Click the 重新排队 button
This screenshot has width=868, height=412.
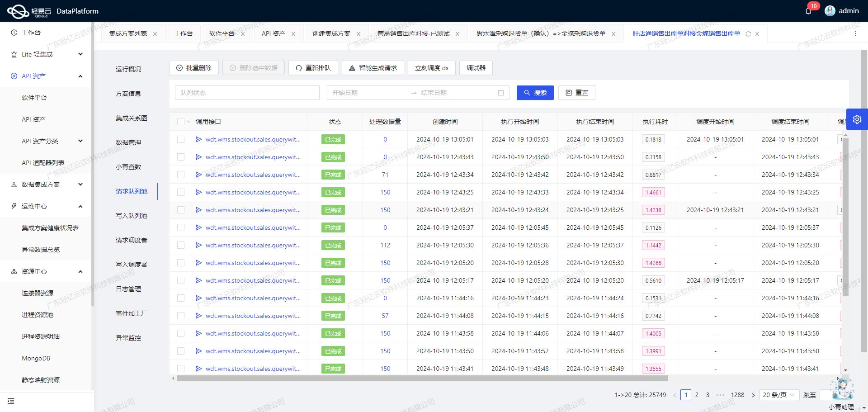313,68
